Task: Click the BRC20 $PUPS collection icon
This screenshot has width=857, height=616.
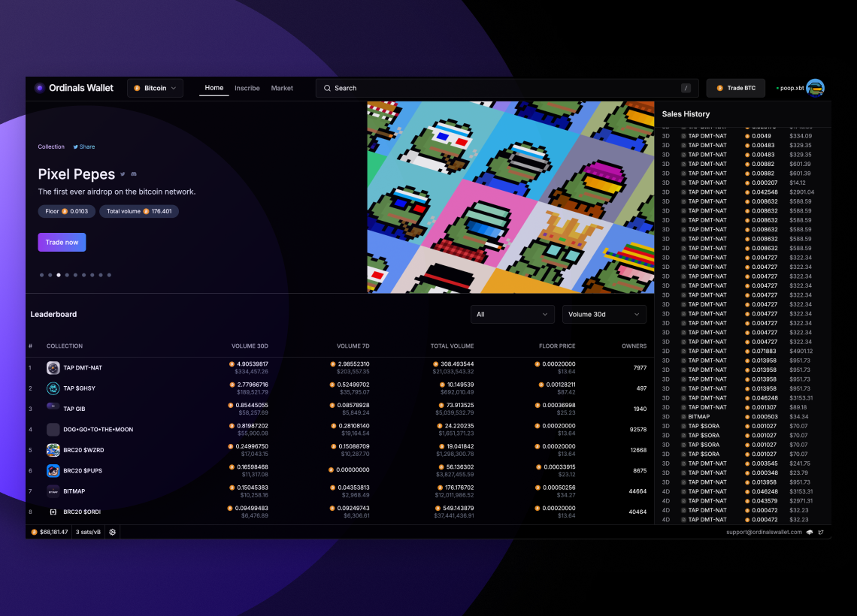Action: [53, 471]
